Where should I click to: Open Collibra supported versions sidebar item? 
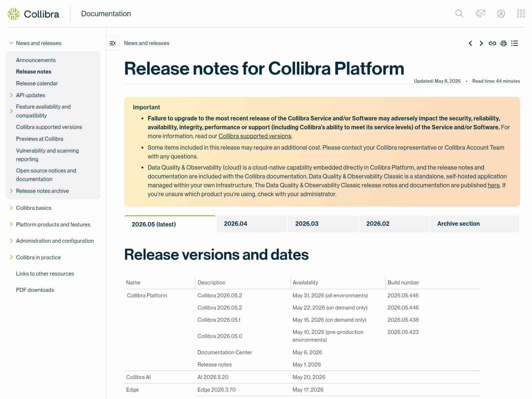click(x=49, y=127)
